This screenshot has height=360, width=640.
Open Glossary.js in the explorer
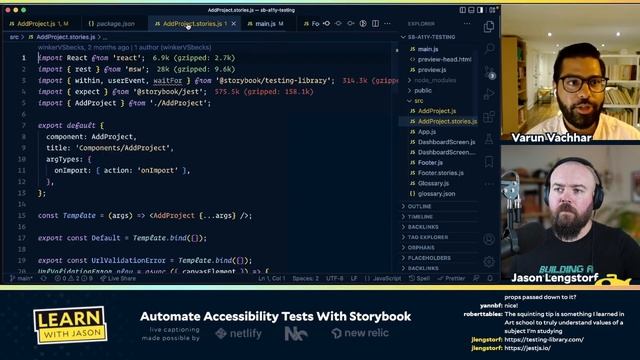point(433,183)
